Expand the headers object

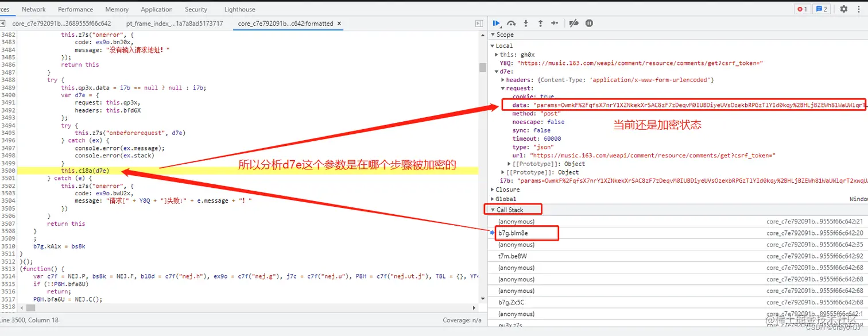point(503,80)
